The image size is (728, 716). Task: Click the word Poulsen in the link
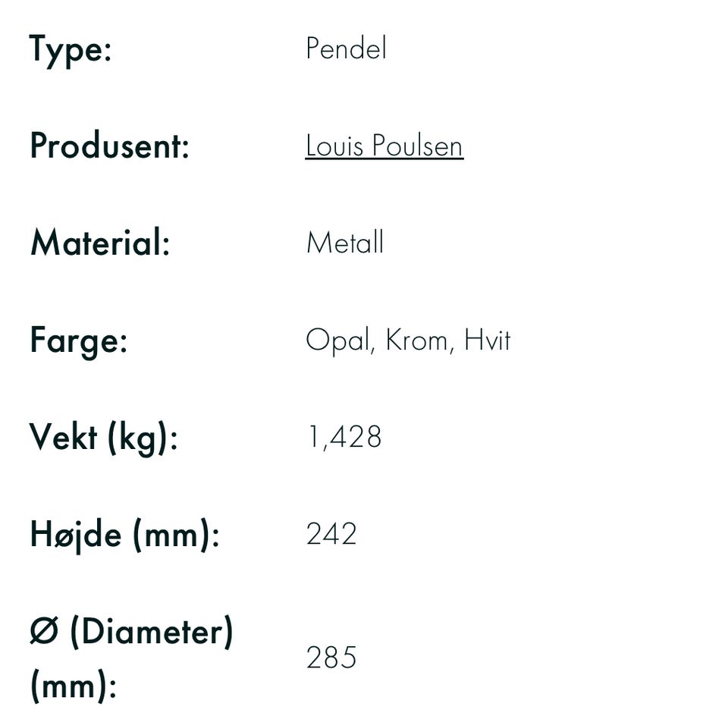coord(417,145)
